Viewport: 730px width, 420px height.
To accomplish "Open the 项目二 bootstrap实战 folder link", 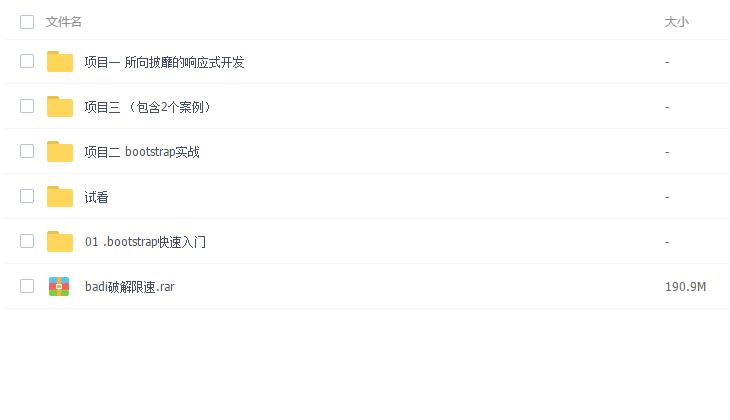I will point(142,152).
